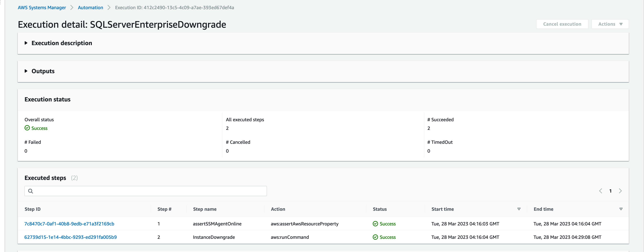
Task: Open step ID 62739d15-1e14-4bbc-9293-ed291fa005b9
Action: coord(71,237)
